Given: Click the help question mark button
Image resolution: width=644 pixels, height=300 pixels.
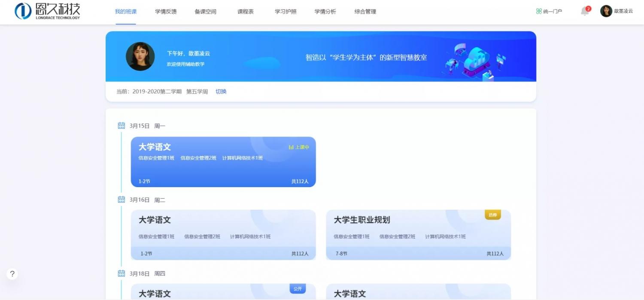Looking at the screenshot, I should tap(12, 274).
